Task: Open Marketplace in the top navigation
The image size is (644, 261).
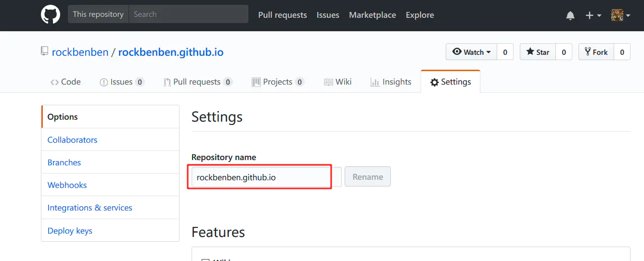Action: coord(373,15)
